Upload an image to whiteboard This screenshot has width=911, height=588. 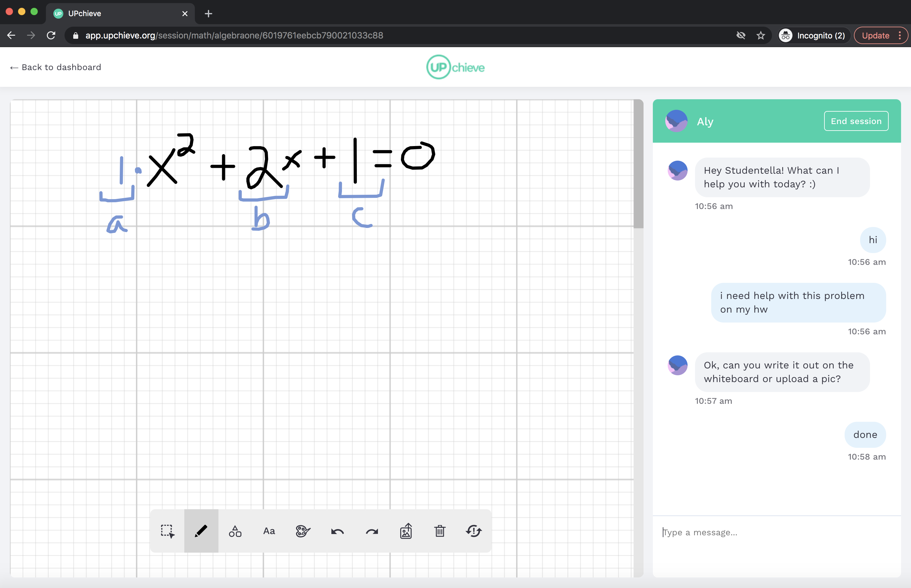[406, 531]
